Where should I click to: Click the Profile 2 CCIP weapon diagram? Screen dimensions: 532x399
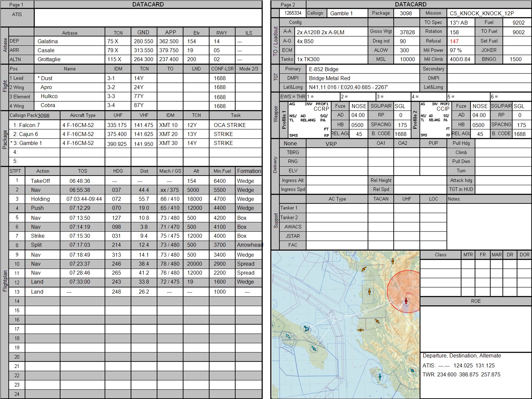tap(435, 120)
